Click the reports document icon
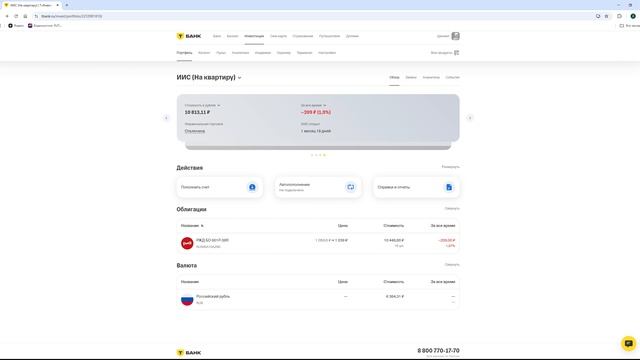This screenshot has height=360, width=640. (x=449, y=187)
